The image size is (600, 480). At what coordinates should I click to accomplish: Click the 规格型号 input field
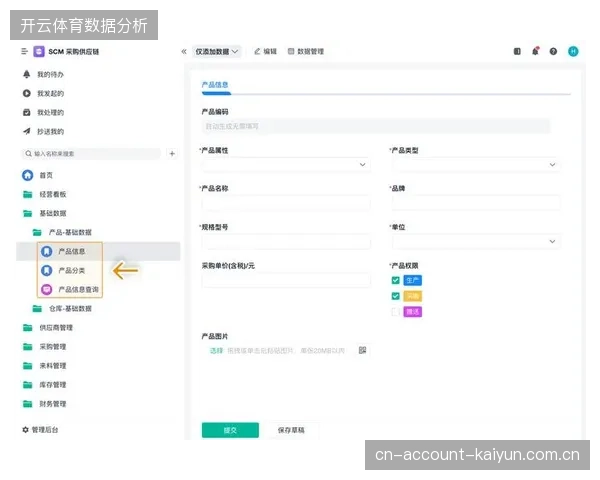[x=286, y=242]
